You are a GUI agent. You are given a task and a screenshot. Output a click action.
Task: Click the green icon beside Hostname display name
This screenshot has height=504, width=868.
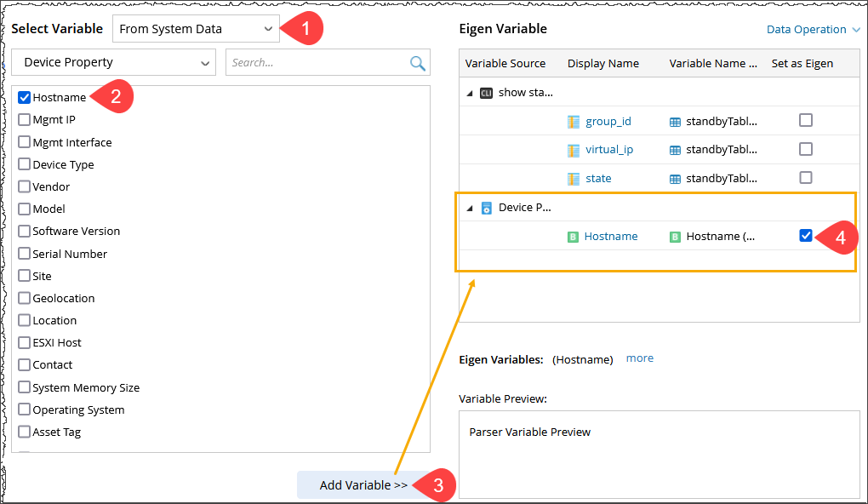click(x=574, y=237)
